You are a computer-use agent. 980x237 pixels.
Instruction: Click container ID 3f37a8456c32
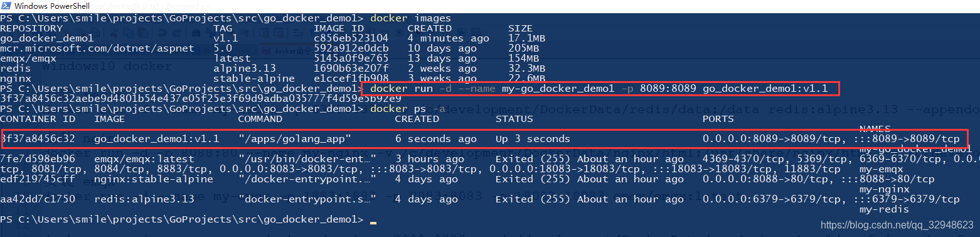tap(39, 138)
